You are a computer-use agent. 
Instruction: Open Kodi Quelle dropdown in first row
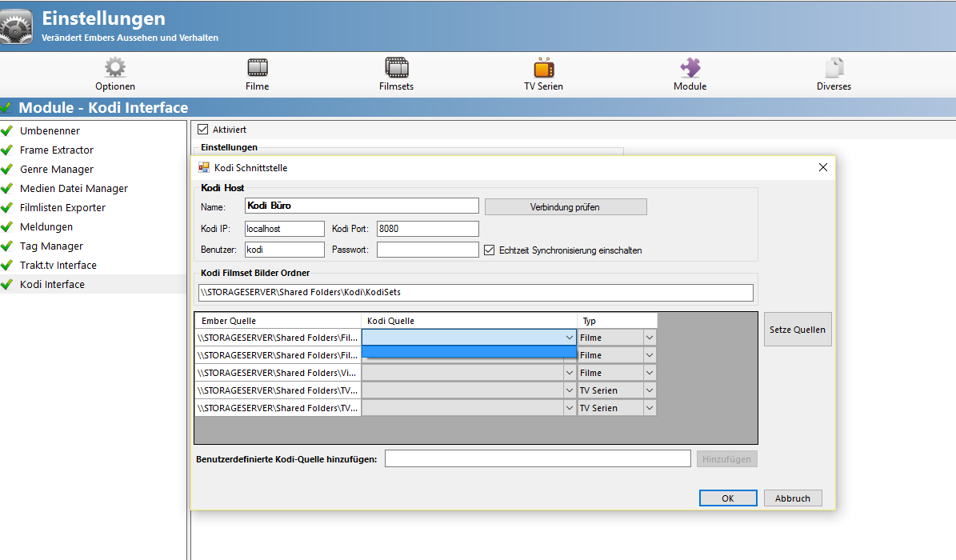[x=569, y=338]
